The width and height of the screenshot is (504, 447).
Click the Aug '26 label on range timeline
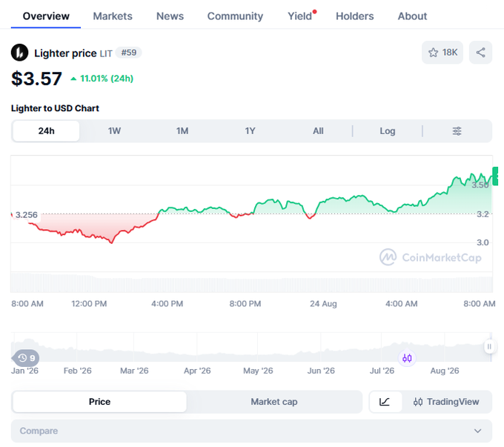pos(445,371)
